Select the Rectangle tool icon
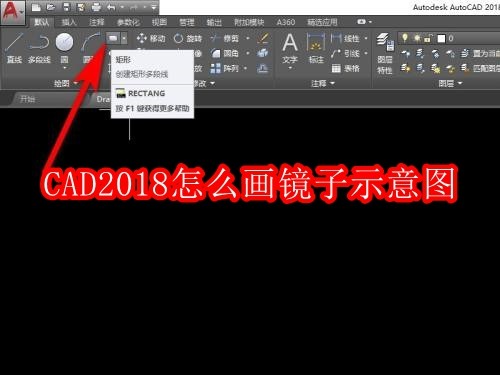 click(x=113, y=39)
